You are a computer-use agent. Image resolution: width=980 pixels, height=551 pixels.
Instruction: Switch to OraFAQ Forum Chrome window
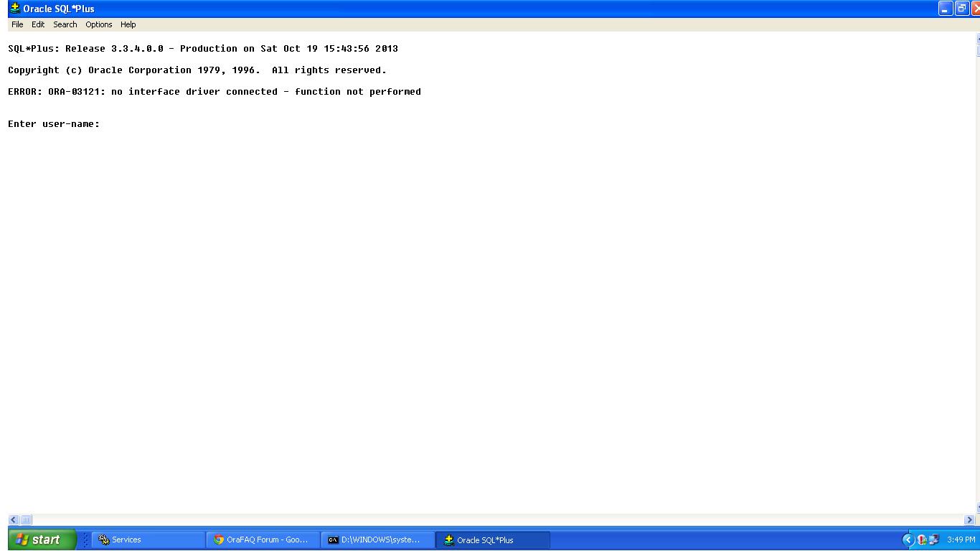pos(263,540)
